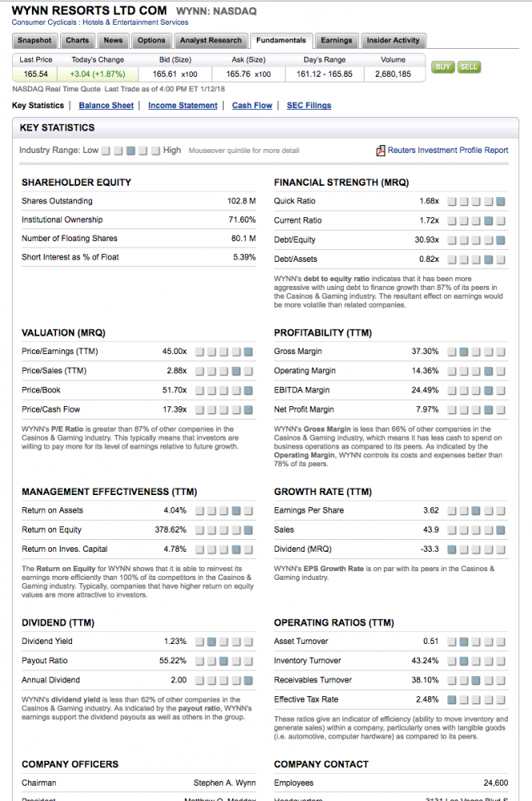The image size is (532, 801).
Task: Click the Last Price value 165.54
Action: click(x=36, y=74)
